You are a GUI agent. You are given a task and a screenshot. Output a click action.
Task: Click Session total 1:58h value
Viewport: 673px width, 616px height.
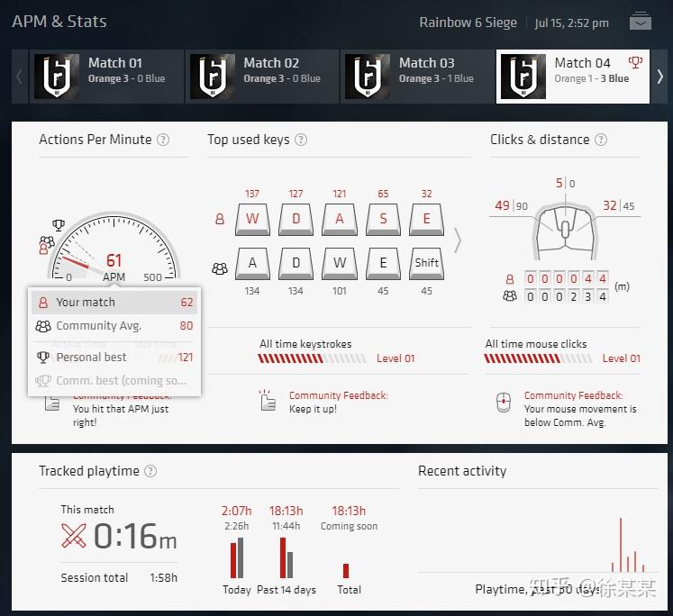[164, 578]
